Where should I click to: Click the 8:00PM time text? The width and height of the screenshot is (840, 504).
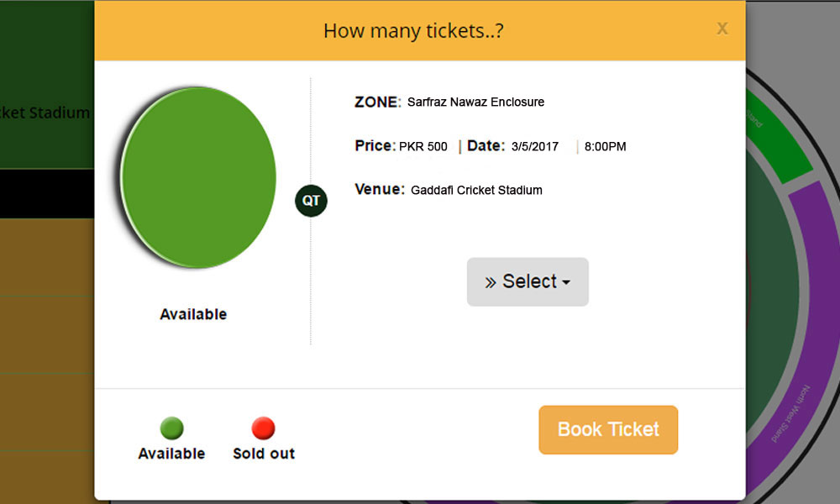click(605, 147)
